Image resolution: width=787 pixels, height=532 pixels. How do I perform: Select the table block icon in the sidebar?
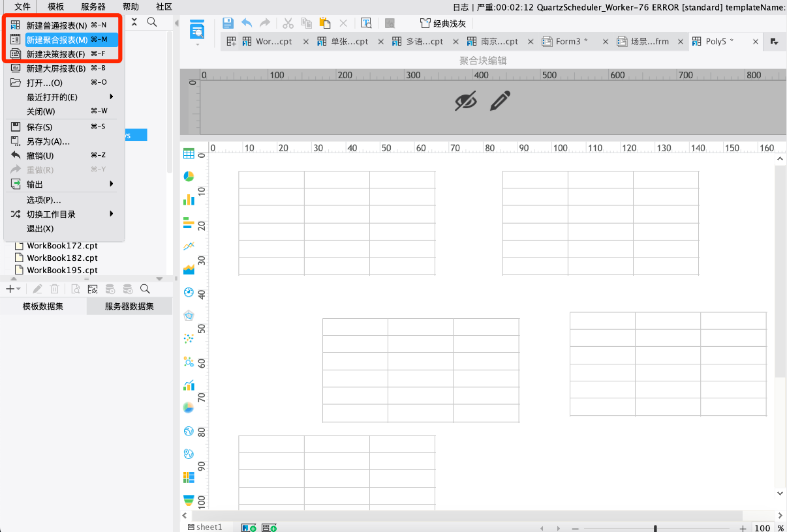click(189, 154)
